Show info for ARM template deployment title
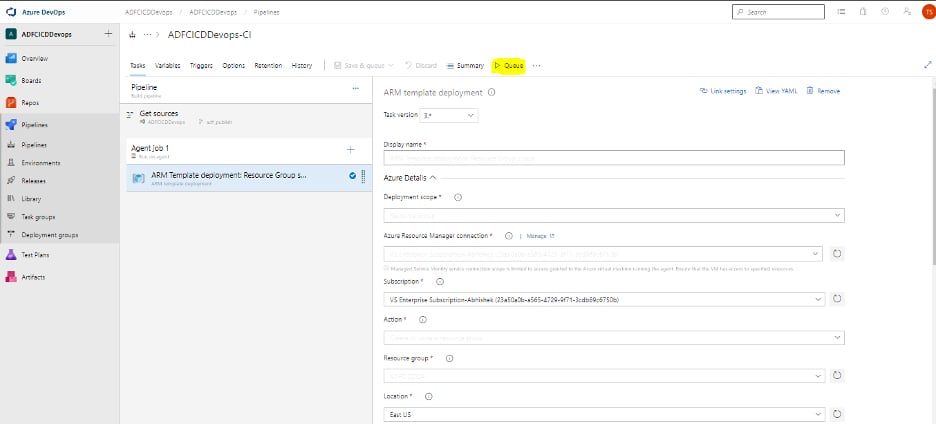This screenshot has width=936, height=424. click(491, 93)
